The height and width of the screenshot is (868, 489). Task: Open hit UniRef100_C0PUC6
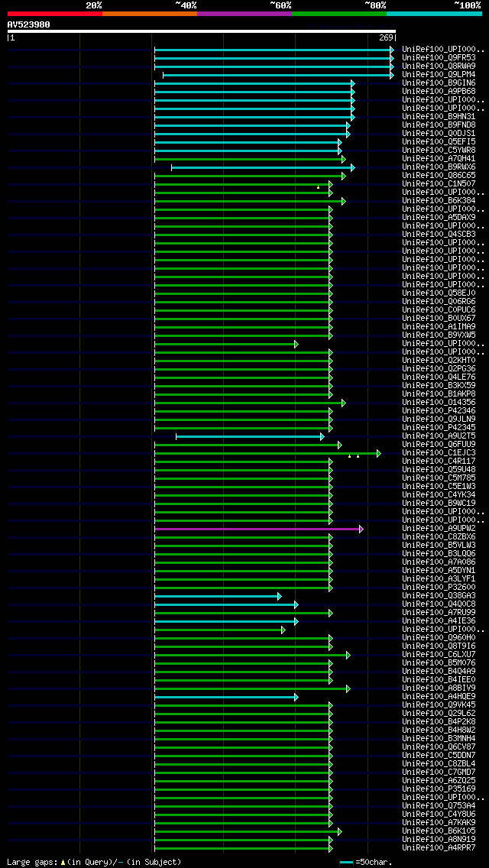tap(439, 310)
